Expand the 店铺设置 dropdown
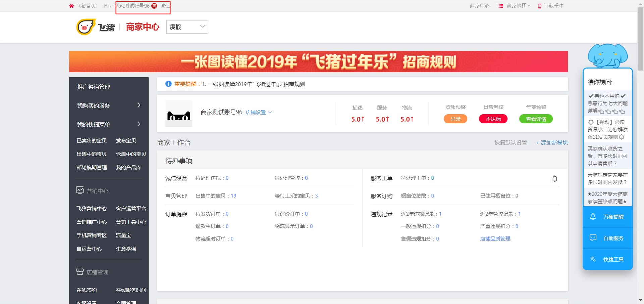Viewport: 644px width, 304px height. click(x=259, y=113)
